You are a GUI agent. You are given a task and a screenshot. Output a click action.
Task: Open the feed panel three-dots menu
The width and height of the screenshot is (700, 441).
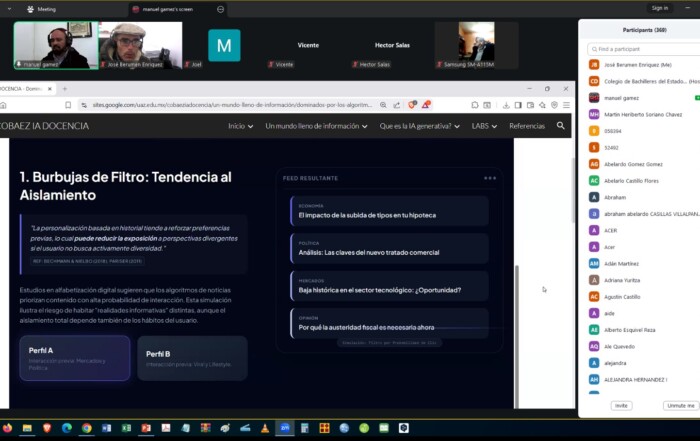490,178
